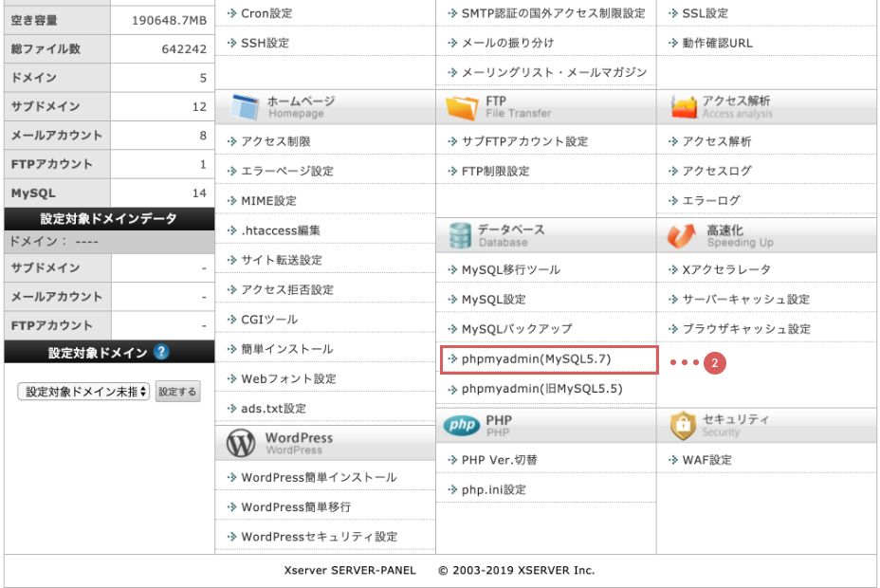Click the Database cylinder icon
The image size is (880, 588).
click(461, 235)
